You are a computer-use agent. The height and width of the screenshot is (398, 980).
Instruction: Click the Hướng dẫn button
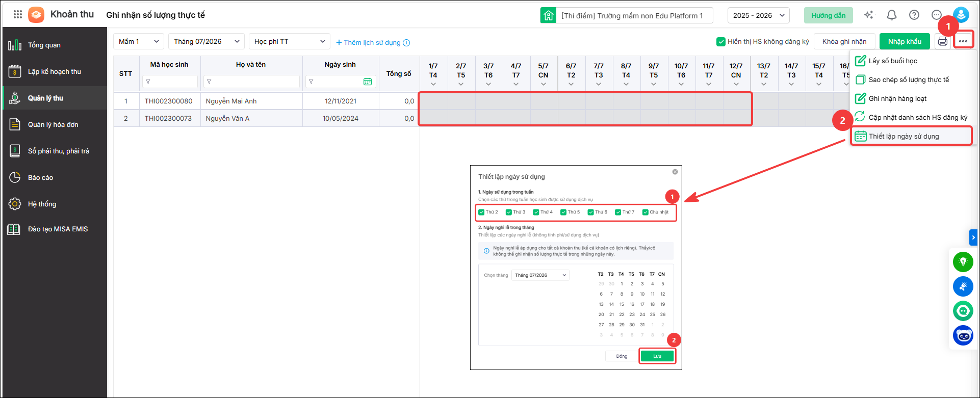(829, 15)
